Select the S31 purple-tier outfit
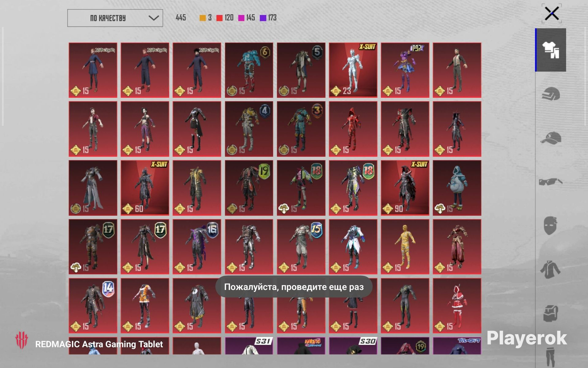The height and width of the screenshot is (368, 588). 249,346
